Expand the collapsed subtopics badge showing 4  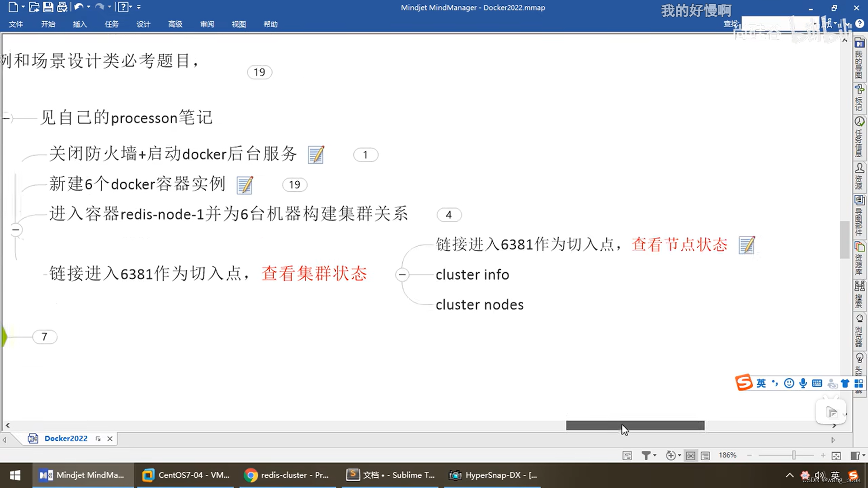coord(448,215)
